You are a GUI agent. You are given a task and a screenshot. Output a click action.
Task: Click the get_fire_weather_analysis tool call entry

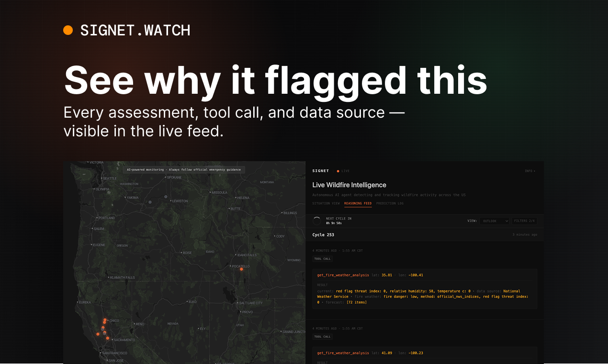pyautogui.click(x=344, y=275)
